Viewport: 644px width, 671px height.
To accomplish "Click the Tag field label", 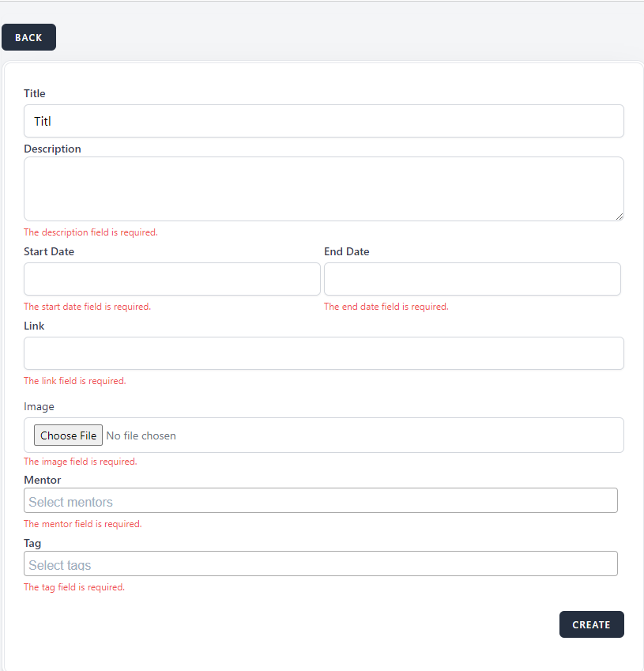I will pos(32,543).
